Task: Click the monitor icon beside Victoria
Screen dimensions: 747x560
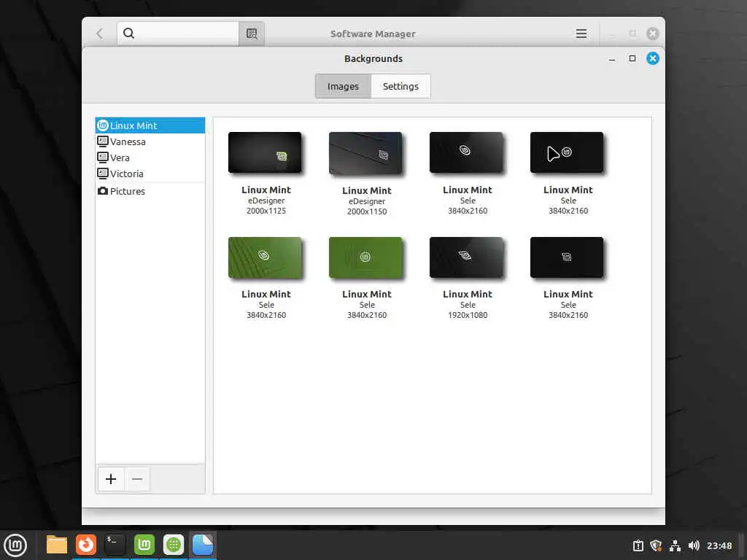Action: [102, 174]
